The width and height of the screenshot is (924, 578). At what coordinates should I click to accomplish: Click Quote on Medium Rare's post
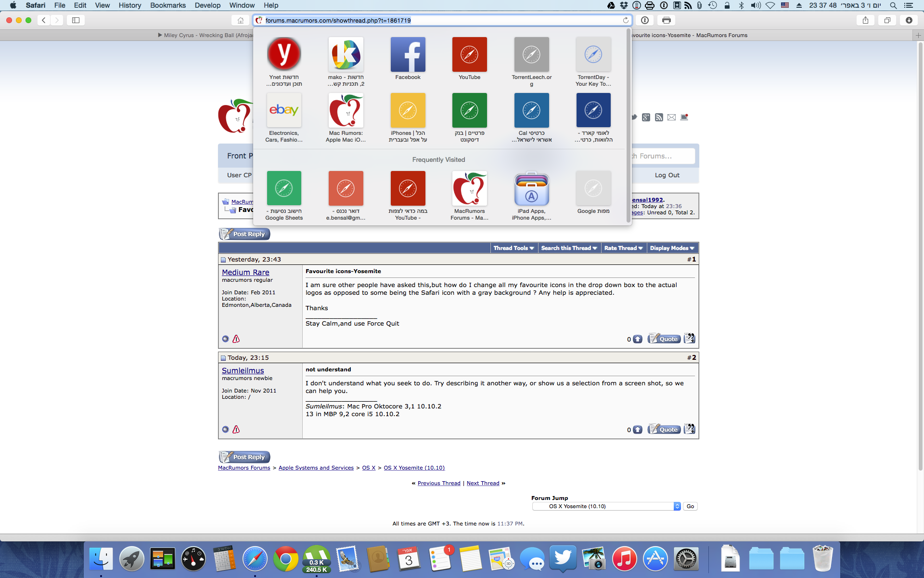664,339
